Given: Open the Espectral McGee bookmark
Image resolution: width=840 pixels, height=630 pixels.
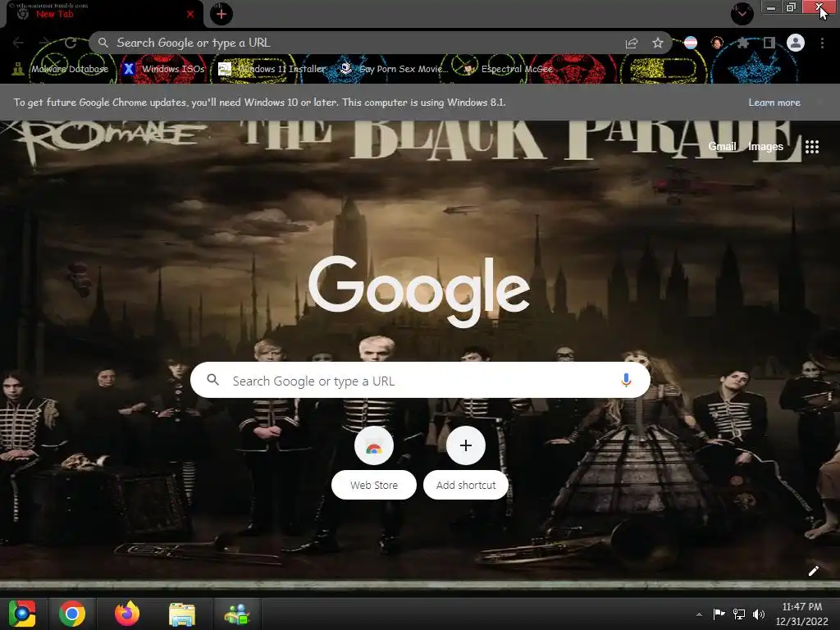Looking at the screenshot, I should coord(507,69).
